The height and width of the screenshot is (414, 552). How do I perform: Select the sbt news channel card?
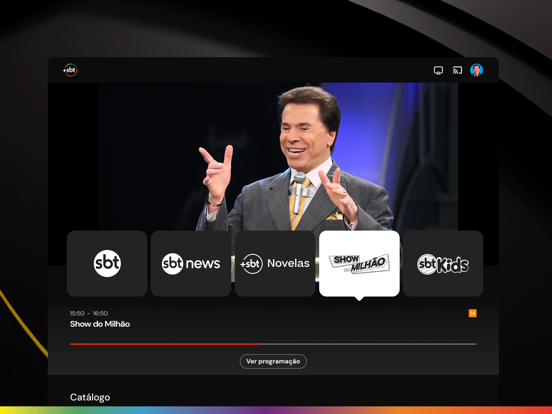[x=191, y=263]
